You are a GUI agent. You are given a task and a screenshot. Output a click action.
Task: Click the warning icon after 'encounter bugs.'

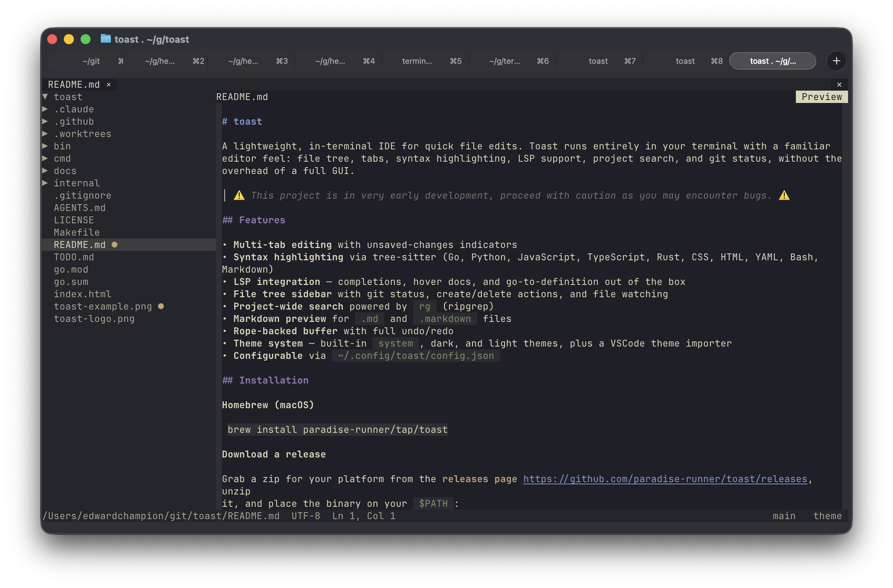pos(784,195)
